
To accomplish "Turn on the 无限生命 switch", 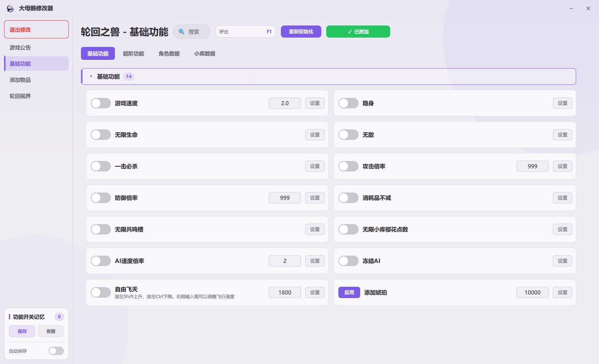I will pyautogui.click(x=101, y=135).
